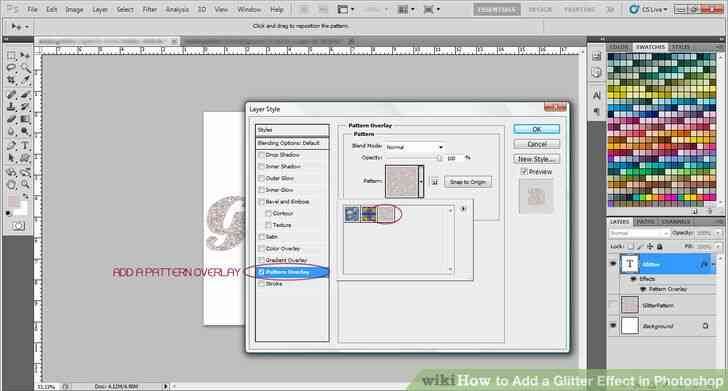
Task: Switch to the Channels tab
Action: coord(676,222)
